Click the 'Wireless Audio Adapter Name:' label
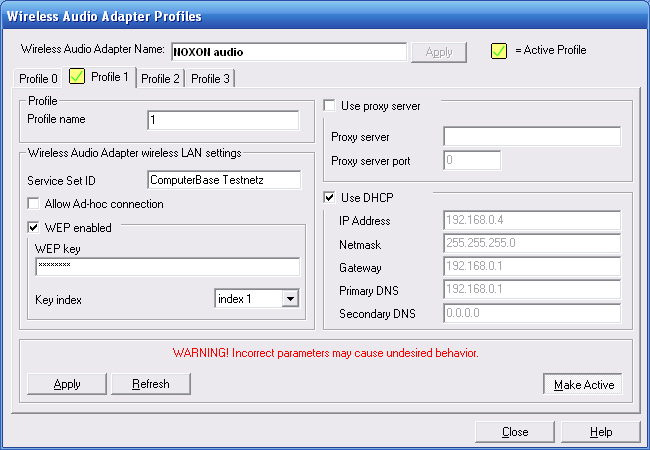650x450 pixels. click(93, 49)
